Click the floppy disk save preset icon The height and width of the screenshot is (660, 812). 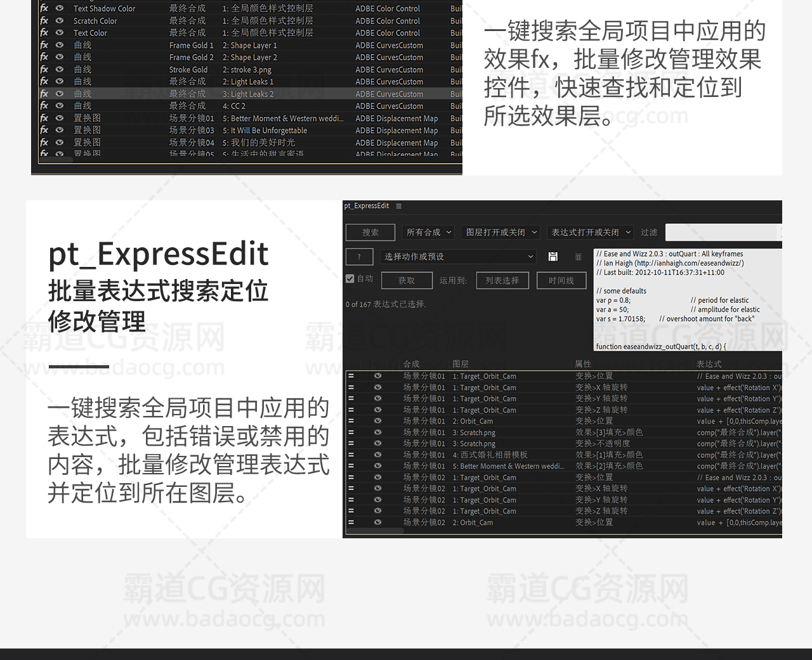[x=553, y=257]
